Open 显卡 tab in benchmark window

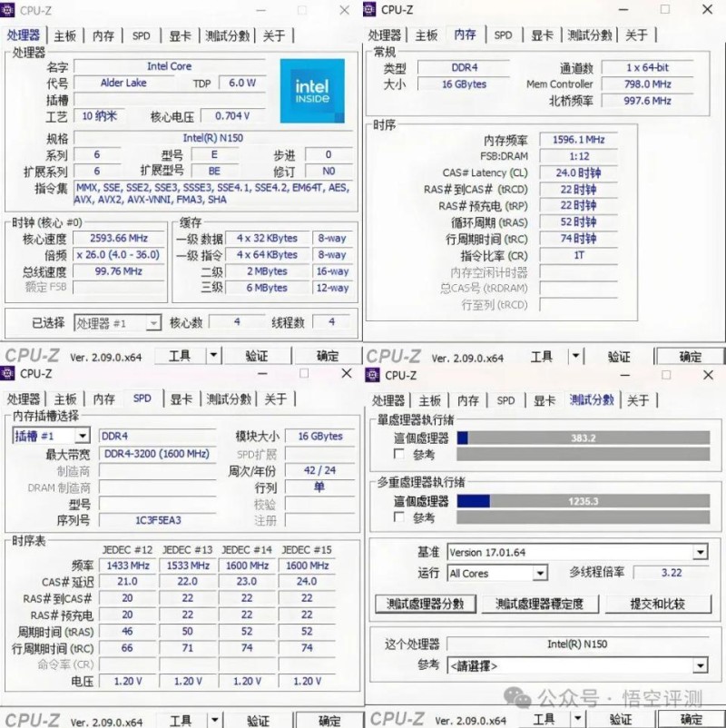click(x=544, y=400)
